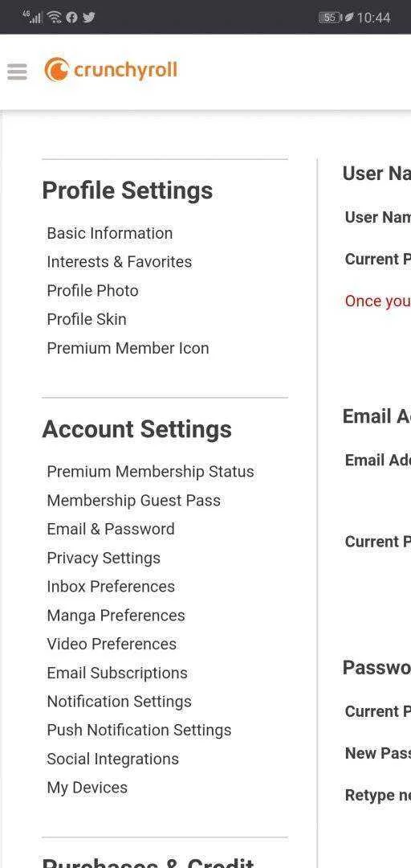Open the hamburger navigation menu

coord(17,72)
